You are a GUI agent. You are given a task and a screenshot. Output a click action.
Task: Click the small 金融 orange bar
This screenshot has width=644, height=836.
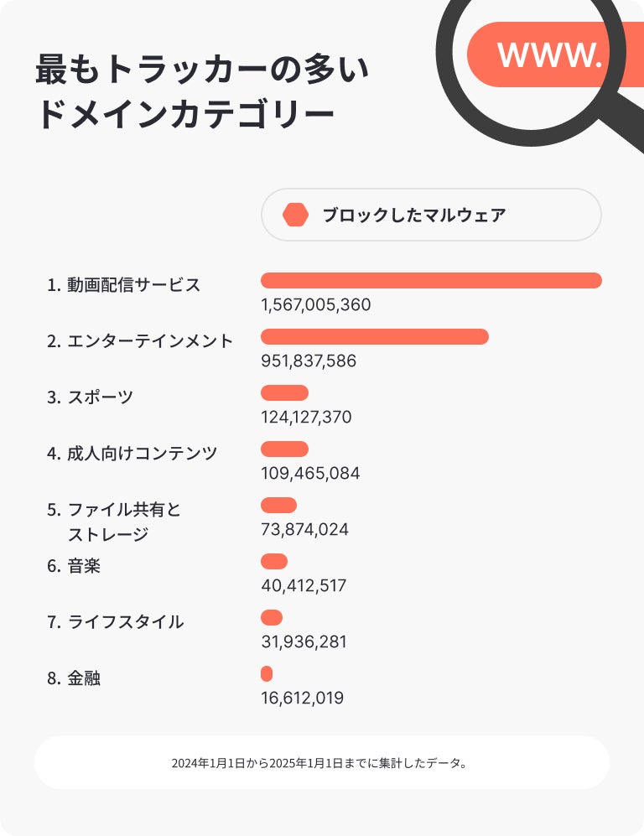click(x=267, y=673)
